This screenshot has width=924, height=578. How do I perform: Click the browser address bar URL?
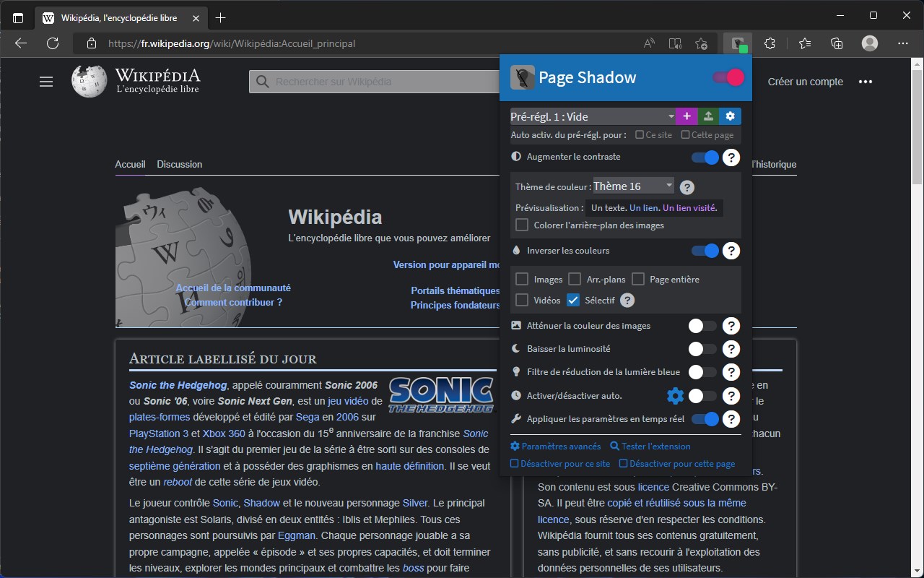pyautogui.click(x=232, y=43)
